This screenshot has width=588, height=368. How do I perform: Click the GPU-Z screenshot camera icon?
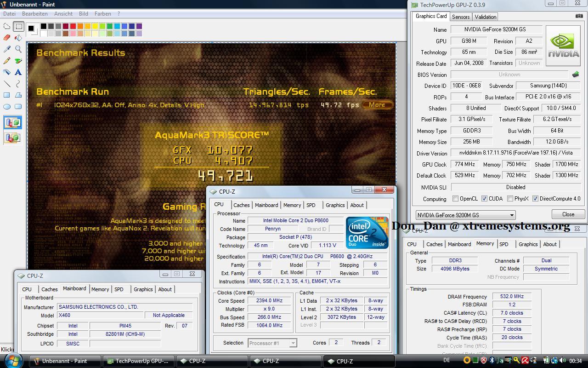(579, 16)
